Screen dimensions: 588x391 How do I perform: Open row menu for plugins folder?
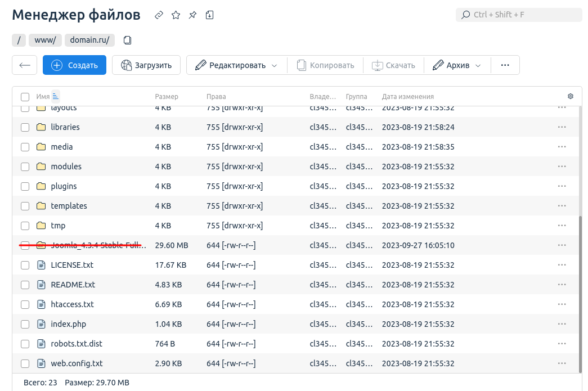point(562,186)
